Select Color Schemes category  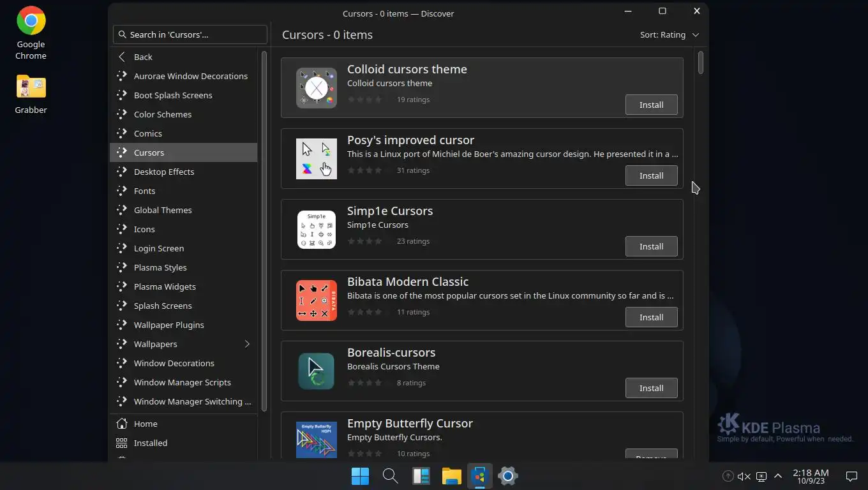tap(184, 114)
